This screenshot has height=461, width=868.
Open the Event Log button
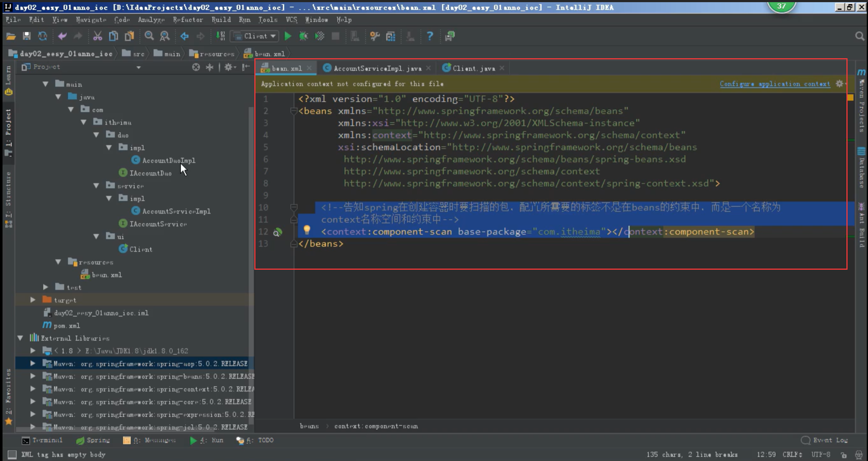pos(825,440)
